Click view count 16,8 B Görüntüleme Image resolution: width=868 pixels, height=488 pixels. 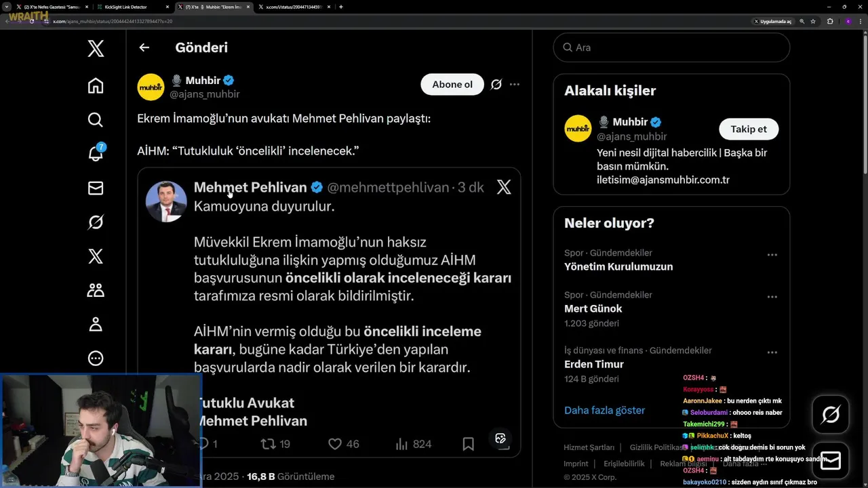click(290, 476)
